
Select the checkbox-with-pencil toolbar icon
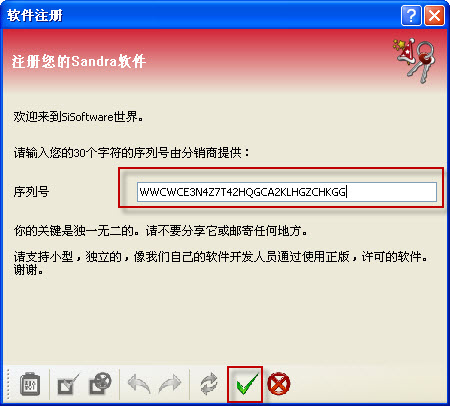[68, 384]
